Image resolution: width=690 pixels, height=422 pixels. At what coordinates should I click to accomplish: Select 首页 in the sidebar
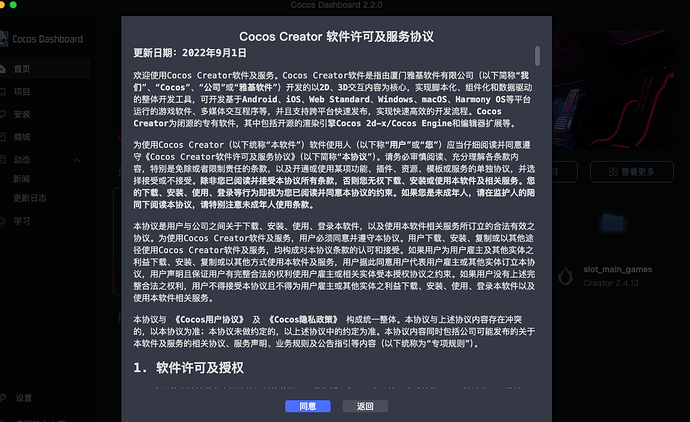pos(22,69)
